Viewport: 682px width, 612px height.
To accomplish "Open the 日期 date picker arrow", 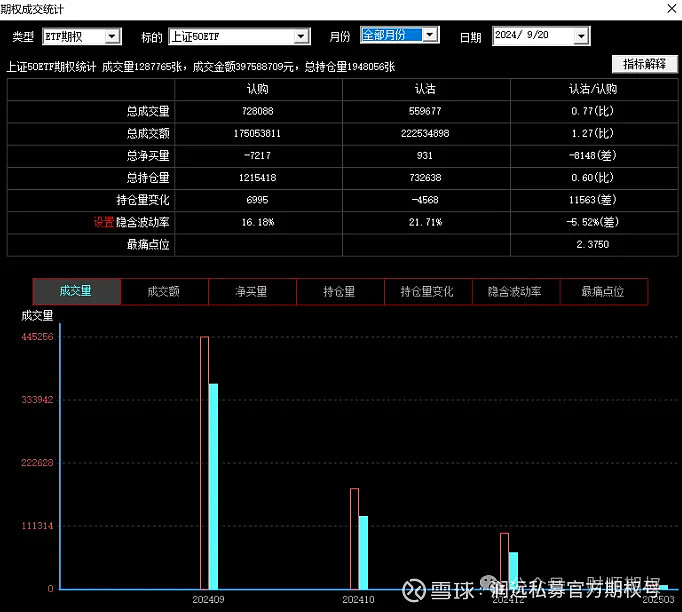I will (x=581, y=36).
